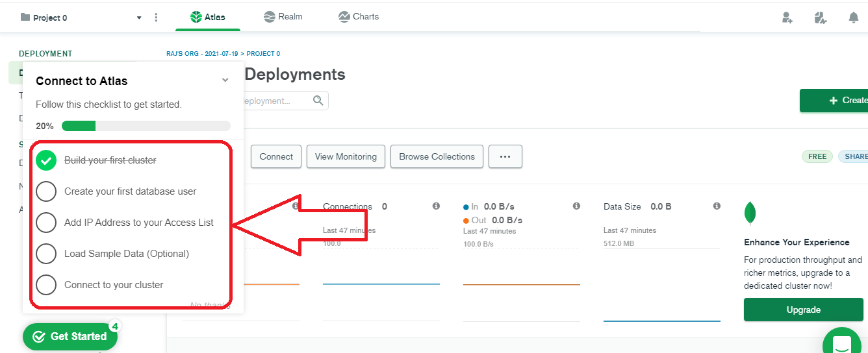This screenshot has height=353, width=868.
Task: Switch to the Atlas tab
Action: point(208,17)
